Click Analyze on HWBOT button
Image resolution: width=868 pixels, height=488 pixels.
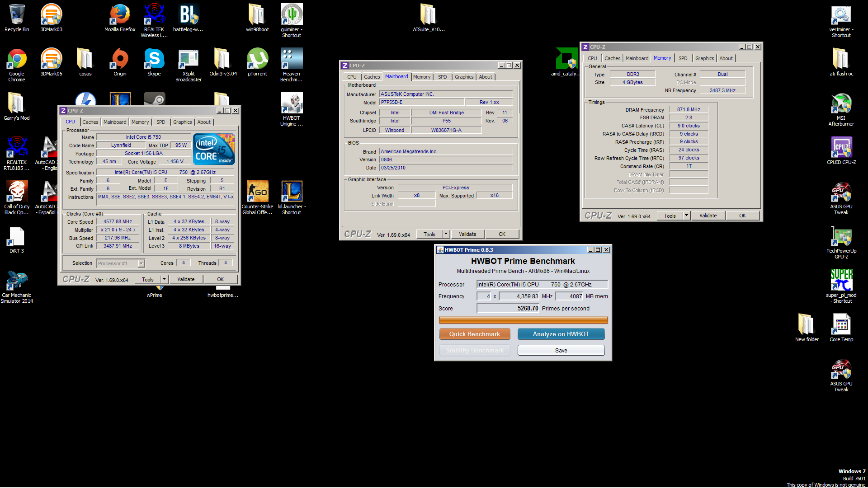click(x=561, y=334)
